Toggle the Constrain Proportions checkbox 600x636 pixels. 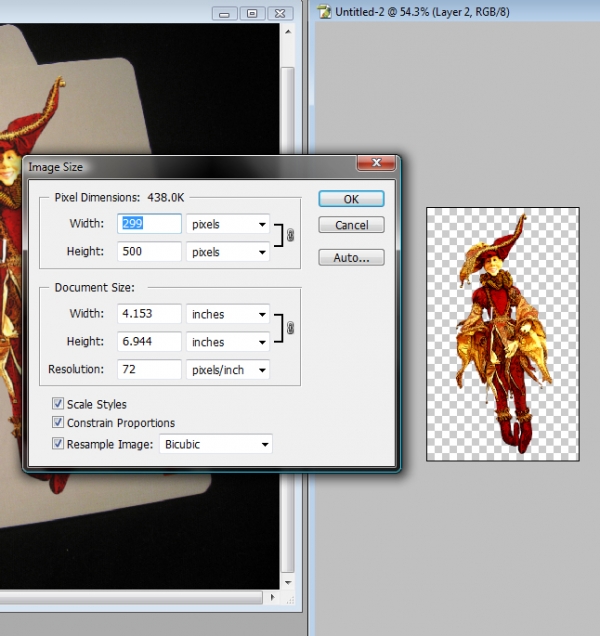(x=58, y=422)
